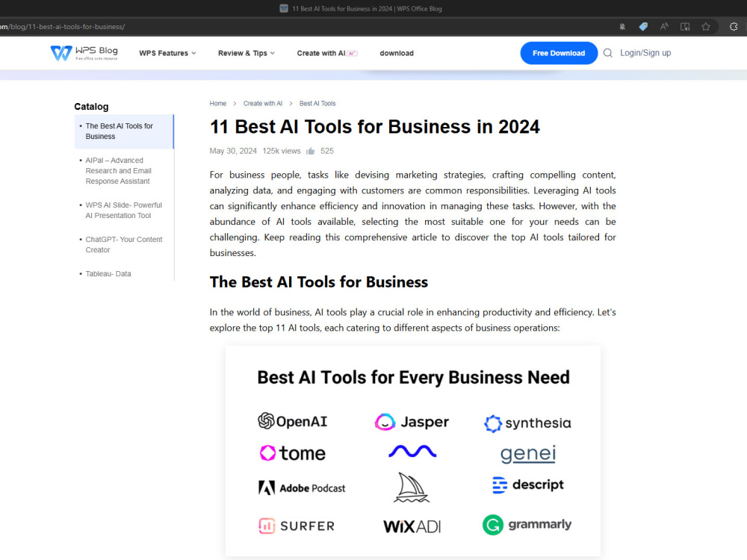Click the synthesia logo in the image
The image size is (747, 560).
point(527,423)
